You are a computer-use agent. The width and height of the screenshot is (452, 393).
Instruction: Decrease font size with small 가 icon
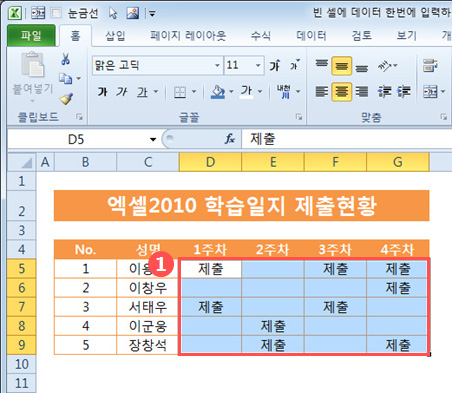295,66
